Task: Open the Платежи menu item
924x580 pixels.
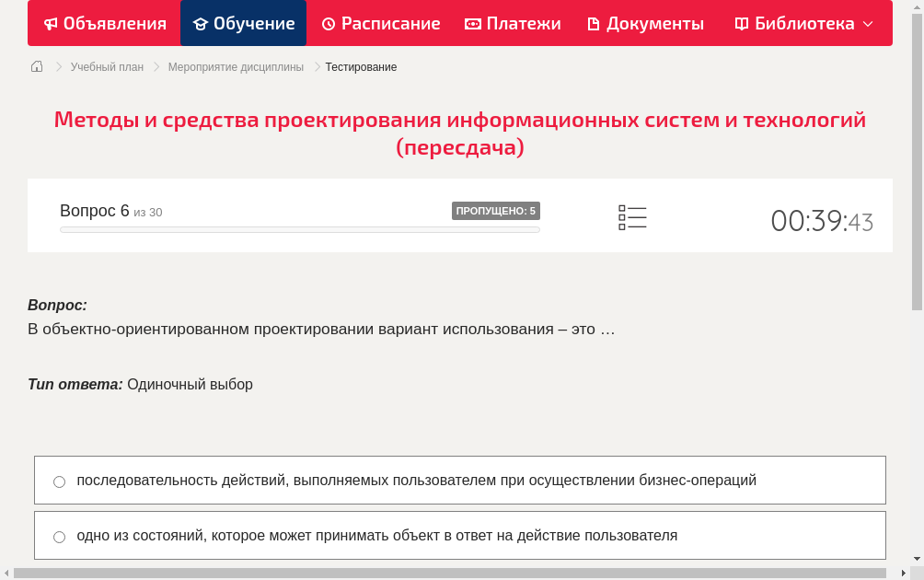Action: click(513, 23)
